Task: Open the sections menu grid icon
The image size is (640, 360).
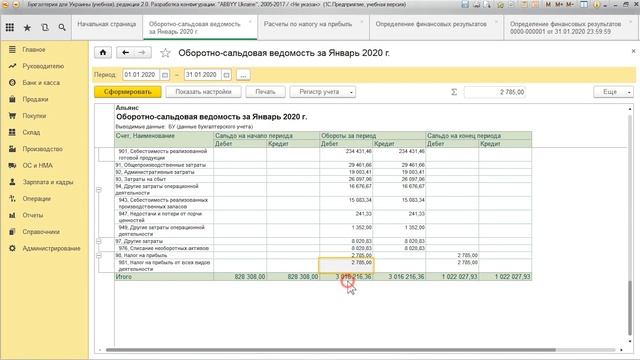Action: (x=10, y=27)
